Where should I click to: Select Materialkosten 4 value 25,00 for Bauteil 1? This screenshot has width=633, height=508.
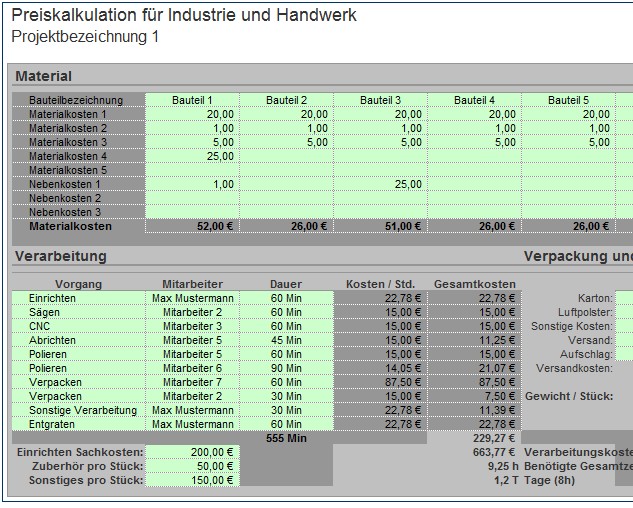[x=192, y=156]
